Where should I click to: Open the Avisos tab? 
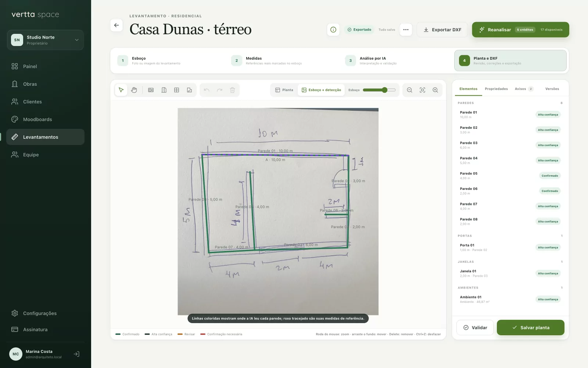[524, 89]
